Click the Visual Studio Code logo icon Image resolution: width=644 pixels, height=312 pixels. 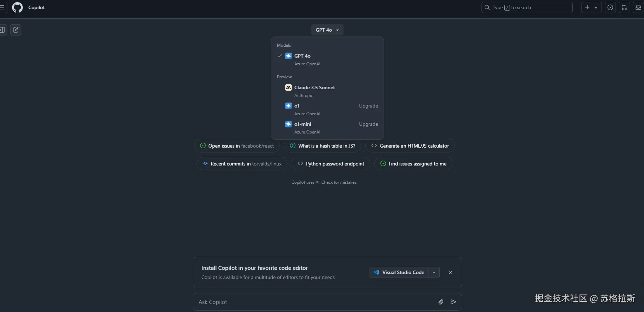pos(376,272)
